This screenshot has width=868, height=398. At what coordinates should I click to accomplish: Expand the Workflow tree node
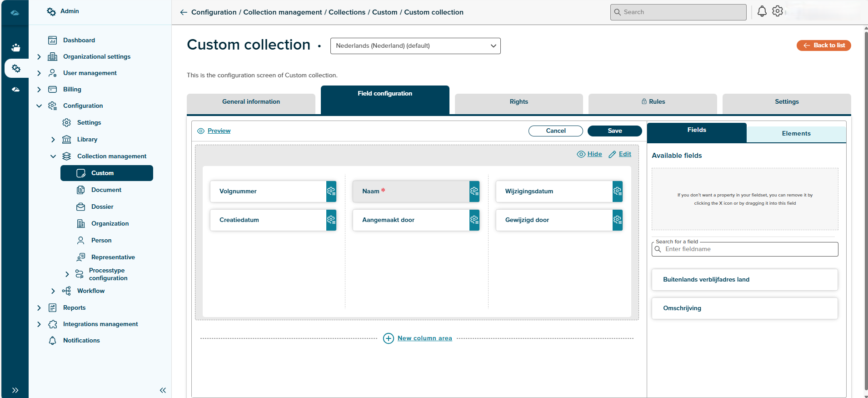pos(53,291)
